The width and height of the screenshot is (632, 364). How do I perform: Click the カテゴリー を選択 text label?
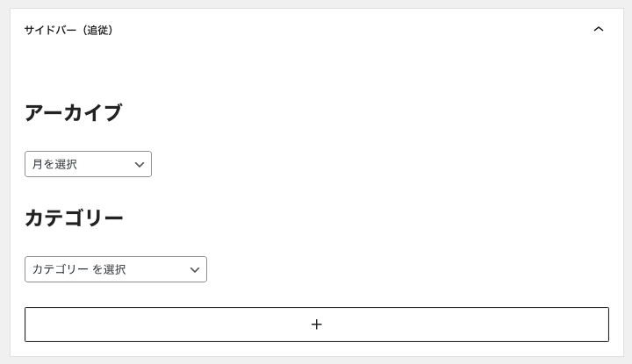(79, 269)
